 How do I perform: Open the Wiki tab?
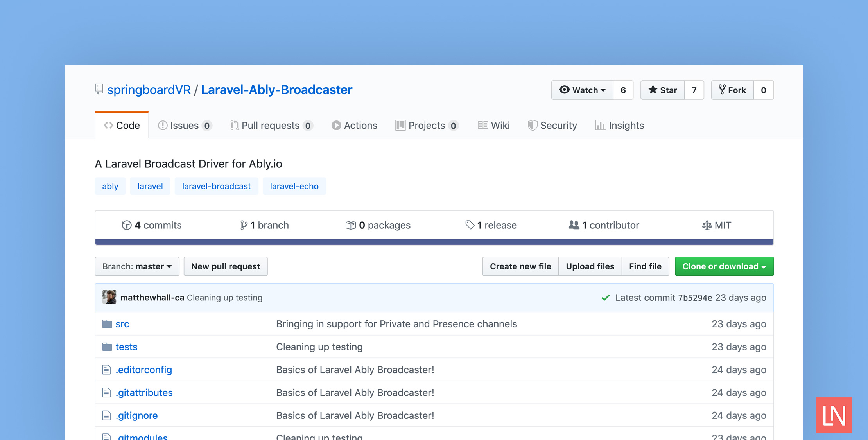coord(494,126)
